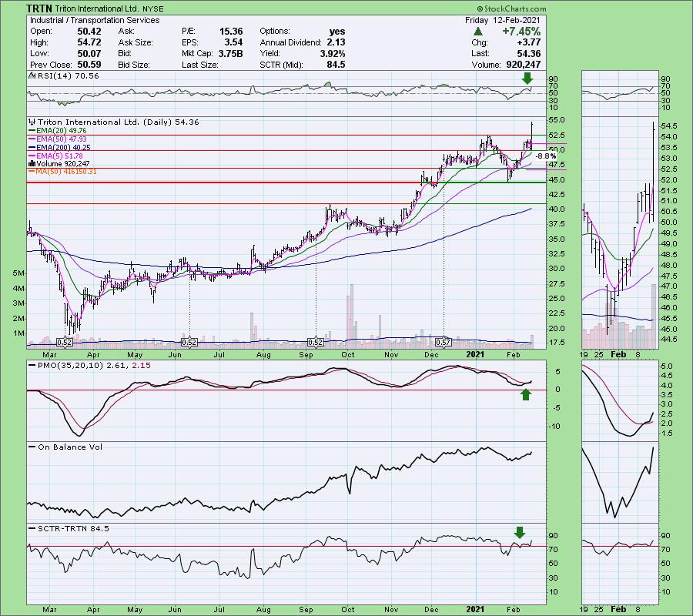Click the RSI(14) legend line icon
Viewport: 693px width, 616px height.
32,76
